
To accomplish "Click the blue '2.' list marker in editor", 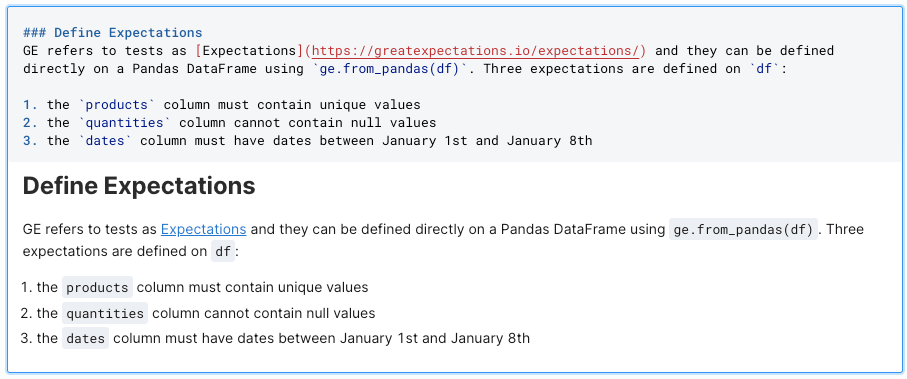I will (31, 123).
